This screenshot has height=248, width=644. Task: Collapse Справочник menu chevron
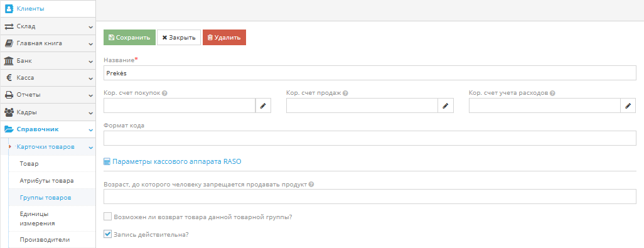point(91,130)
